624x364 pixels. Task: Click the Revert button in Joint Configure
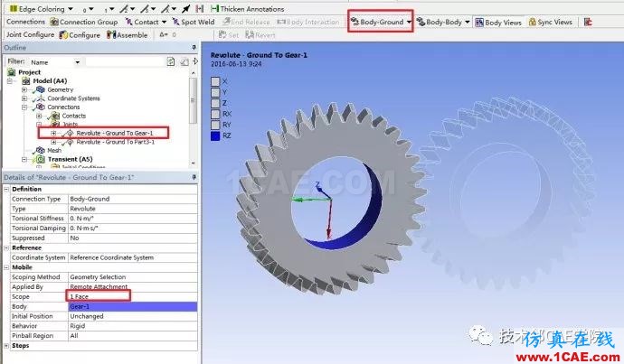pyautogui.click(x=260, y=35)
